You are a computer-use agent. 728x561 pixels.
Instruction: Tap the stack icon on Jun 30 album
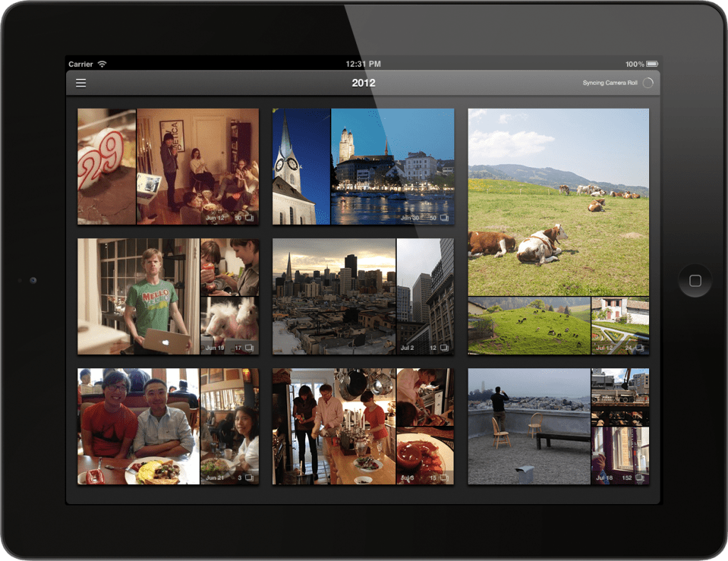click(444, 218)
